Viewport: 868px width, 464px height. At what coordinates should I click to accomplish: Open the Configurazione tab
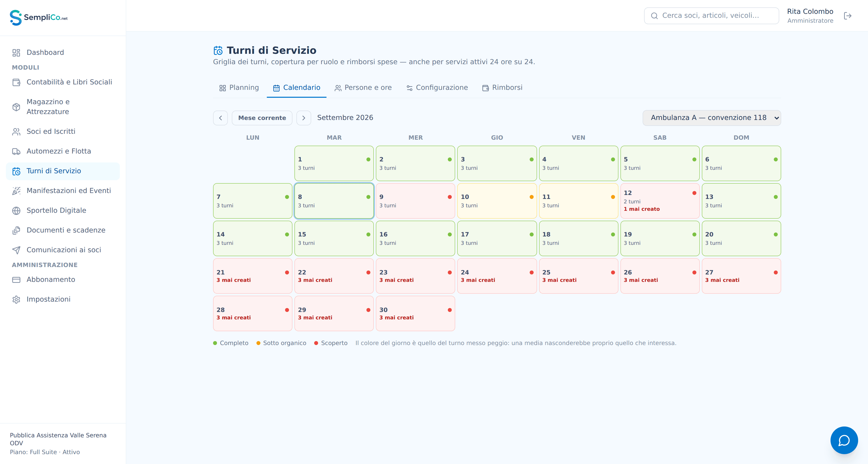point(437,88)
